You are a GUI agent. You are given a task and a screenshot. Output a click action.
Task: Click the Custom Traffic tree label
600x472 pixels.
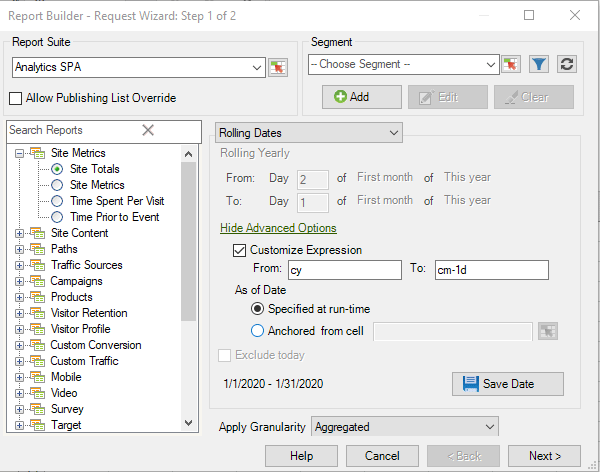click(85, 361)
